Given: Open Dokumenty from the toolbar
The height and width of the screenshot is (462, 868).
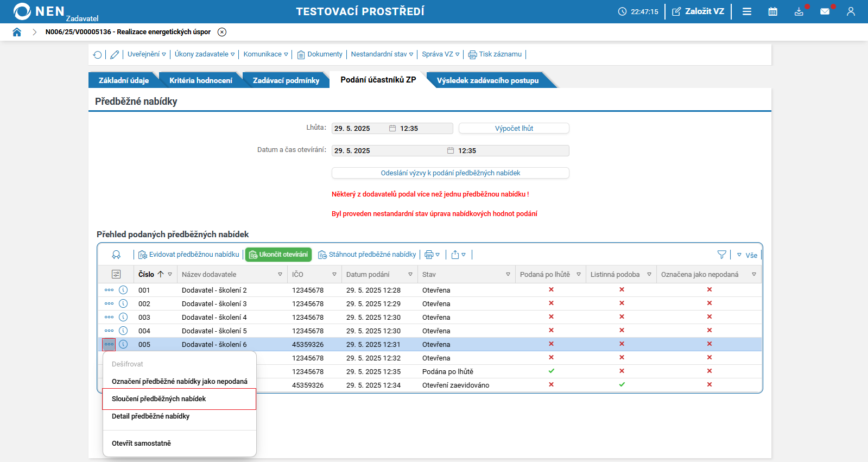Looking at the screenshot, I should [320, 54].
